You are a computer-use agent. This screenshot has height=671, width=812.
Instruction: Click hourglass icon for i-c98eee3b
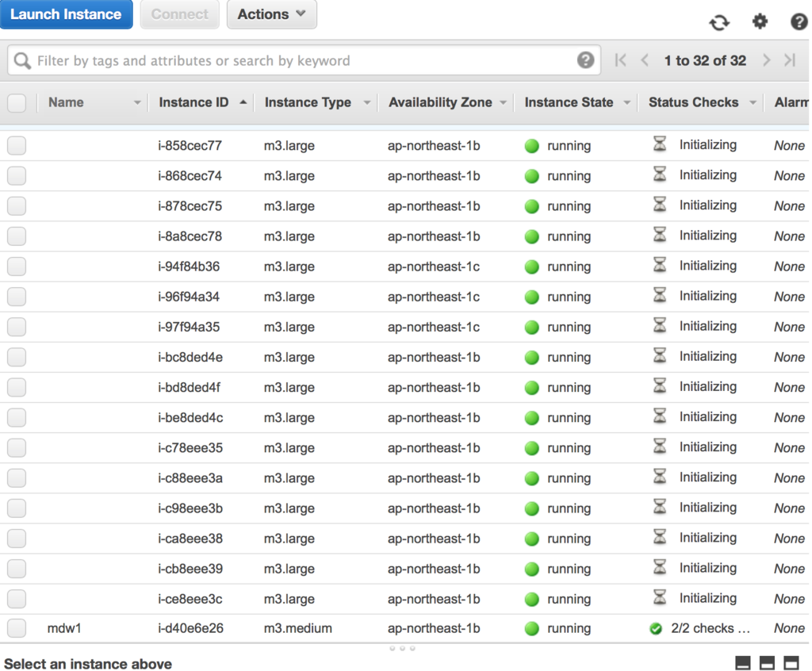(660, 507)
